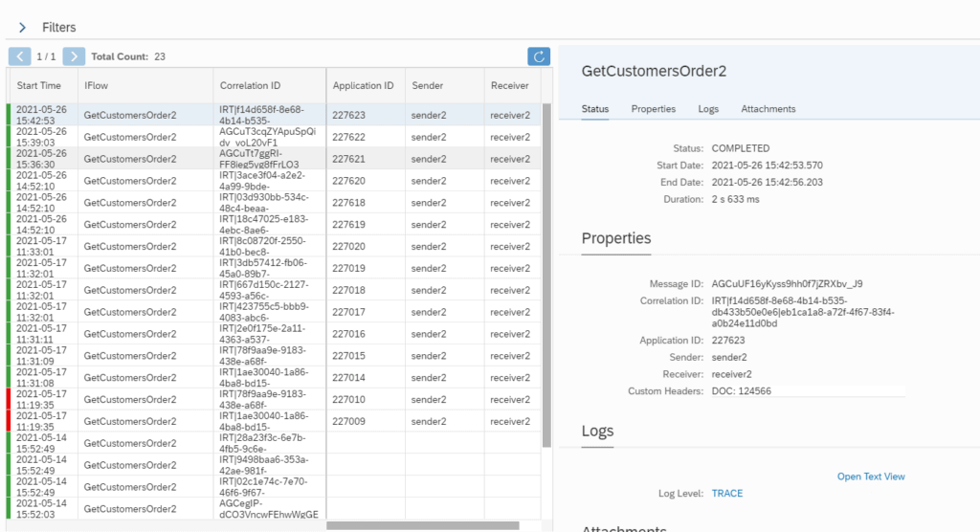Click the COMPLETED status value
The width and height of the screenshot is (980, 532).
(741, 148)
